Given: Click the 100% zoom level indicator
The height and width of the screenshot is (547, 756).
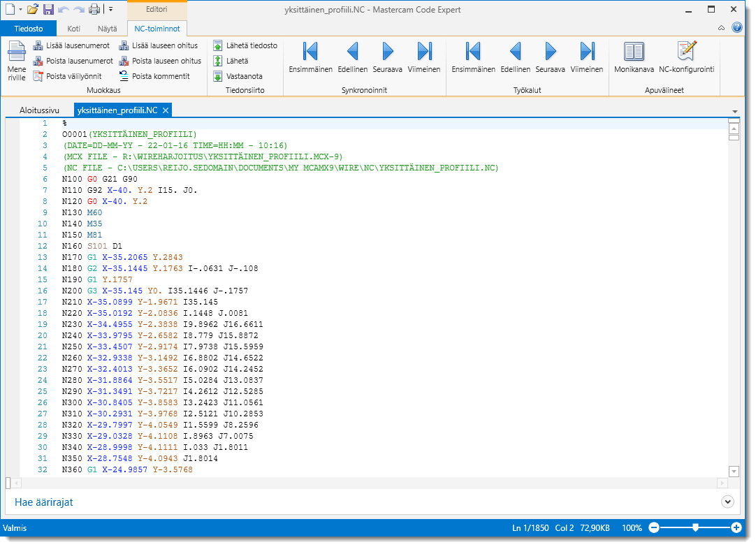Looking at the screenshot, I should coord(632,528).
